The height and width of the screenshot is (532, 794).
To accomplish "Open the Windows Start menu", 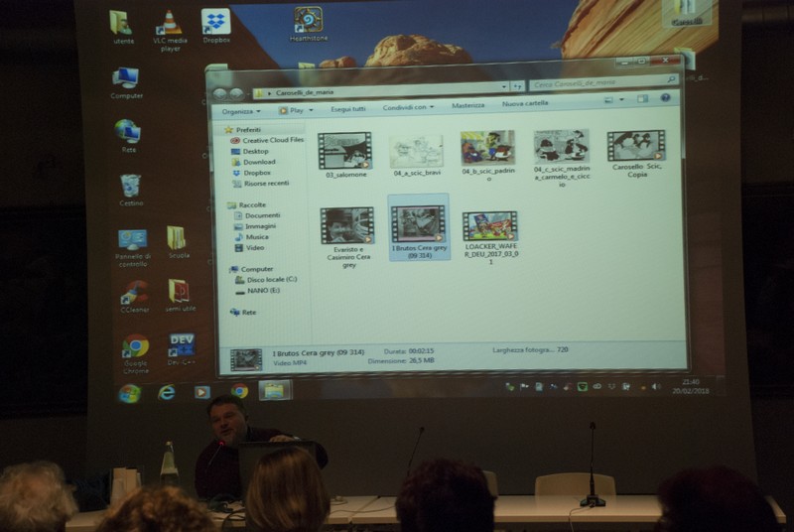I will 130,393.
